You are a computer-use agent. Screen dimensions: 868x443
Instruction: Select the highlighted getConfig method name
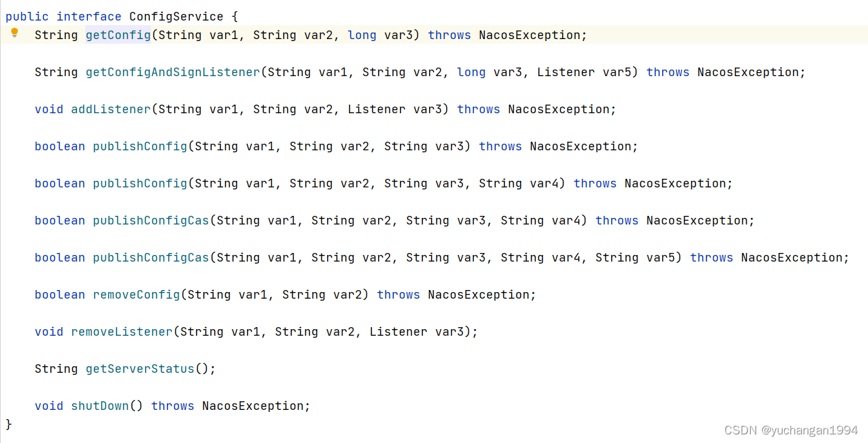point(119,35)
